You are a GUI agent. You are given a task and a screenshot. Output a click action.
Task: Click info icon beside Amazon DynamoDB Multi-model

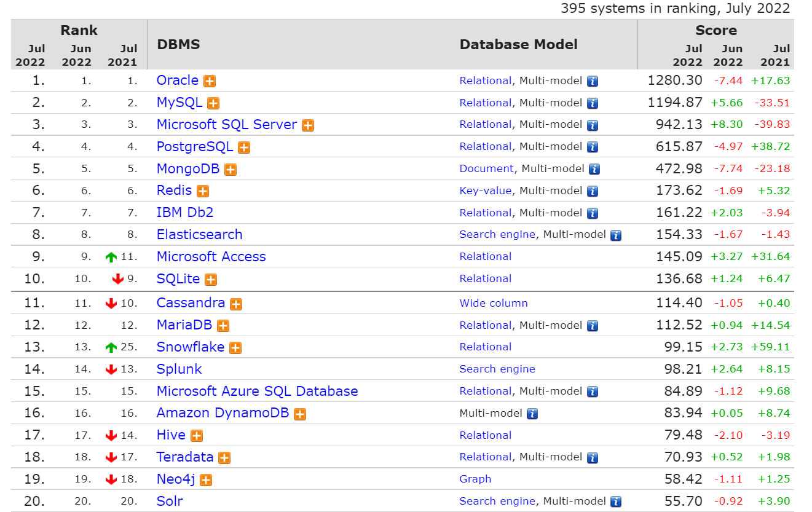532,414
